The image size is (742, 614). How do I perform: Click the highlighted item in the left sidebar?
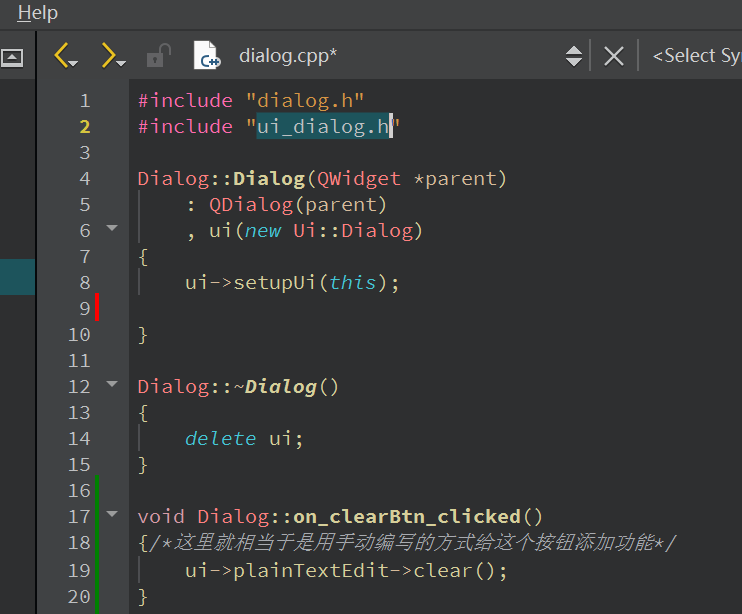(x=17, y=277)
